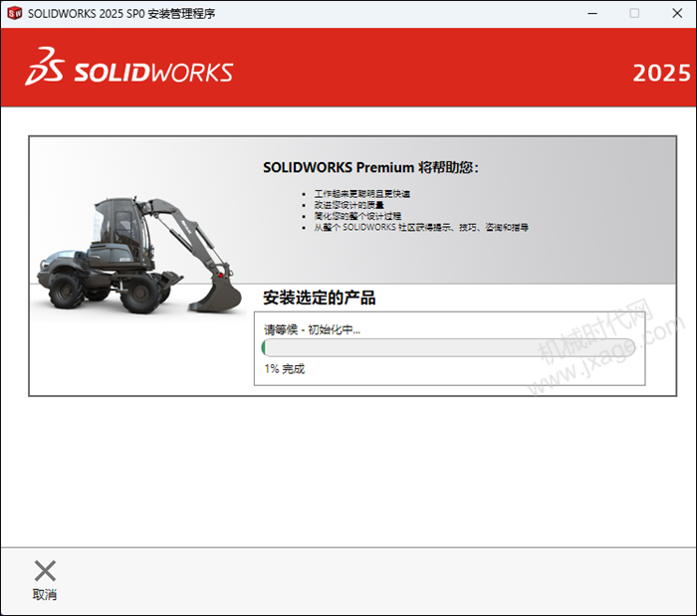Click the SOLIDWORKS app icon in title bar
The width and height of the screenshot is (697, 616).
point(15,13)
